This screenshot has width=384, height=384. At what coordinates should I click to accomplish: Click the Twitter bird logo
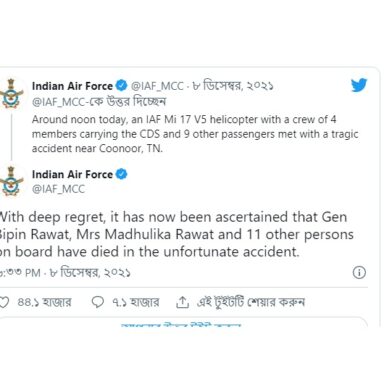[x=359, y=85]
